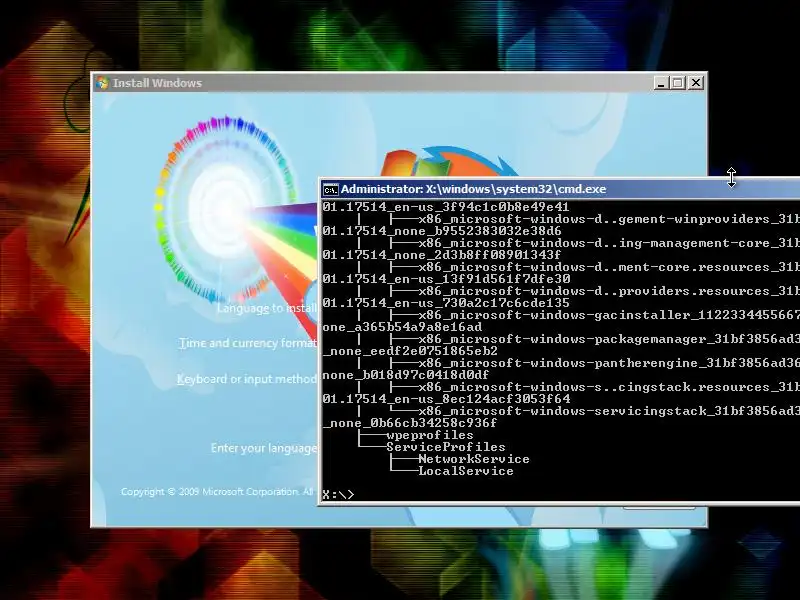
Task: Click the 01.17514_none_2d3b8ff08901343f line
Action: tap(442, 255)
